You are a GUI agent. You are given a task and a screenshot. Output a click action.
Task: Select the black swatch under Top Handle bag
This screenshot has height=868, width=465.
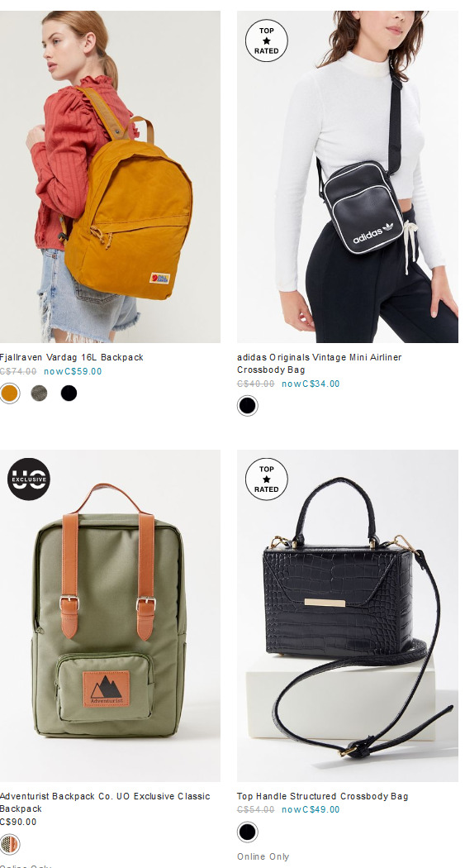[x=248, y=832]
